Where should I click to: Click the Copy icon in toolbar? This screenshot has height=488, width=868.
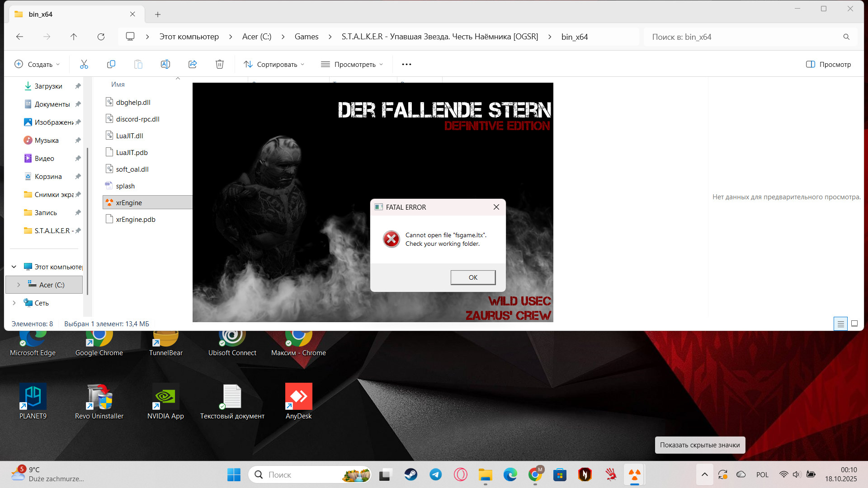111,64
